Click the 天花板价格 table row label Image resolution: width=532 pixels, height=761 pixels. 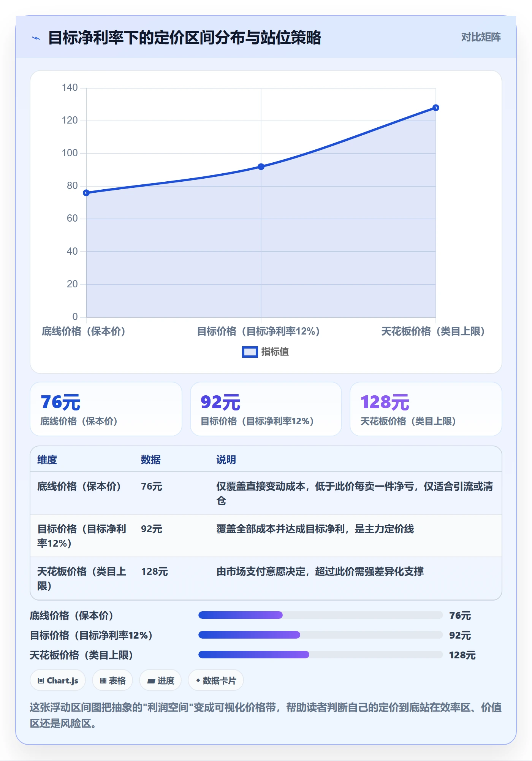pyautogui.click(x=81, y=579)
